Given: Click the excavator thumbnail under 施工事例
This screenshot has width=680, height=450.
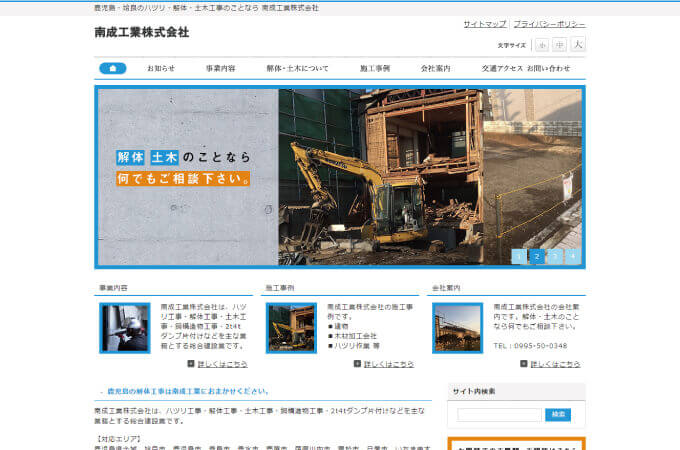Looking at the screenshot, I should pyautogui.click(x=291, y=327).
